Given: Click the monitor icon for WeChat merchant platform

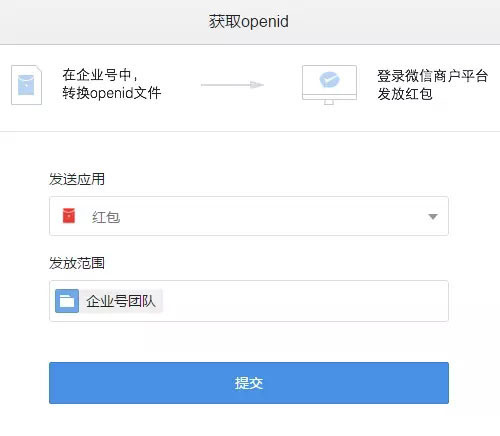Looking at the screenshot, I should click(x=329, y=85).
